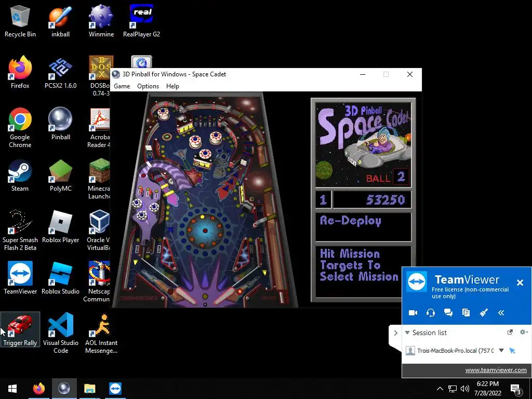Image resolution: width=532 pixels, height=399 pixels.
Task: Open TeamViewer file transfer box icon
Action: [x=466, y=313]
